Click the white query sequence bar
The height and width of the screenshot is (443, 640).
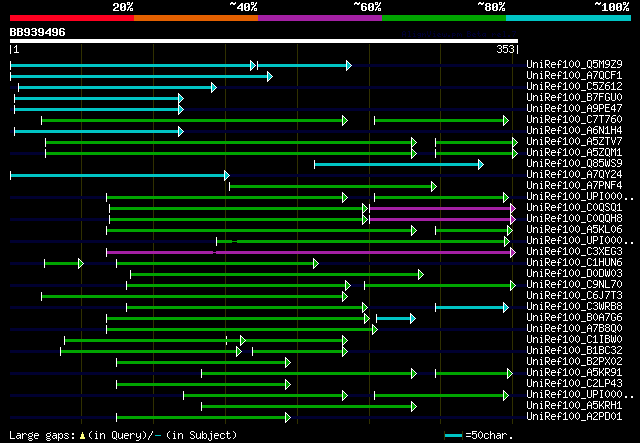pyautogui.click(x=264, y=41)
